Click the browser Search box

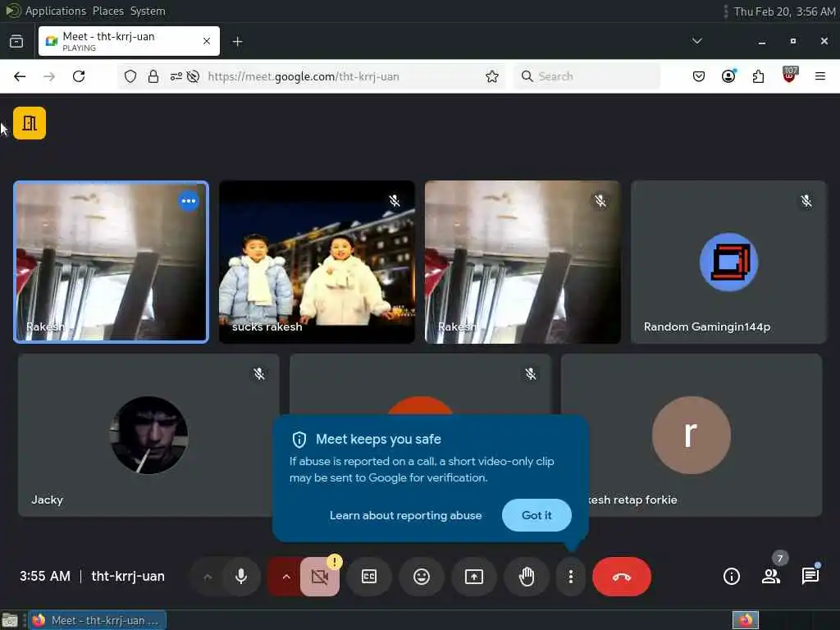click(x=587, y=76)
